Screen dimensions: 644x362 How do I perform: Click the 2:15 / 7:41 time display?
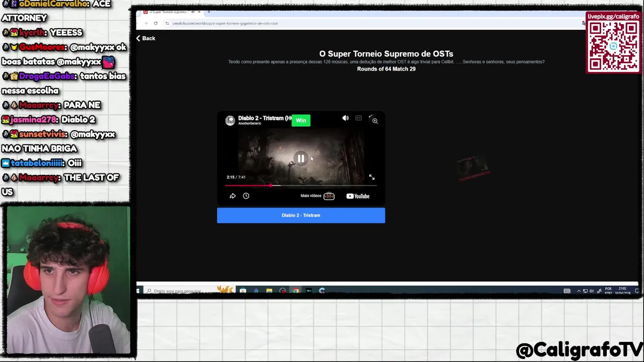point(236,177)
